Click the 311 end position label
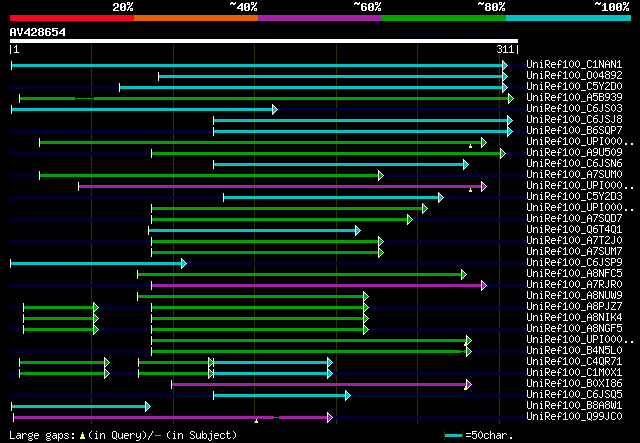The image size is (640, 443). (x=505, y=49)
